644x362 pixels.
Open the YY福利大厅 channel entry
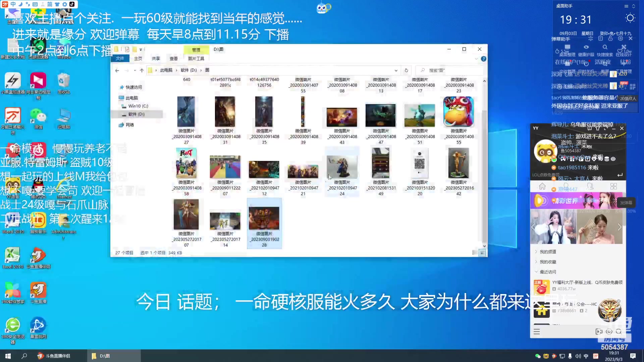pos(579,286)
